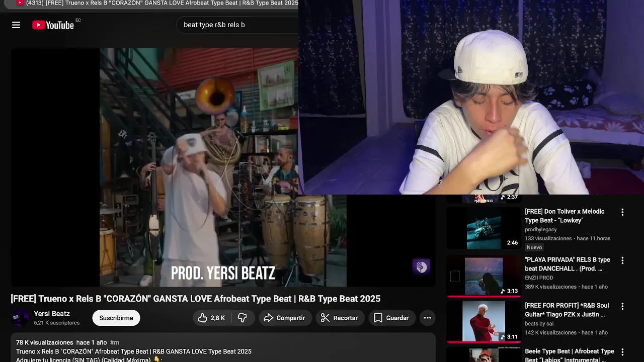Open the PLAYA PRIVADA video thumbnail
Viewport: 644px width, 362px height.
tap(484, 276)
